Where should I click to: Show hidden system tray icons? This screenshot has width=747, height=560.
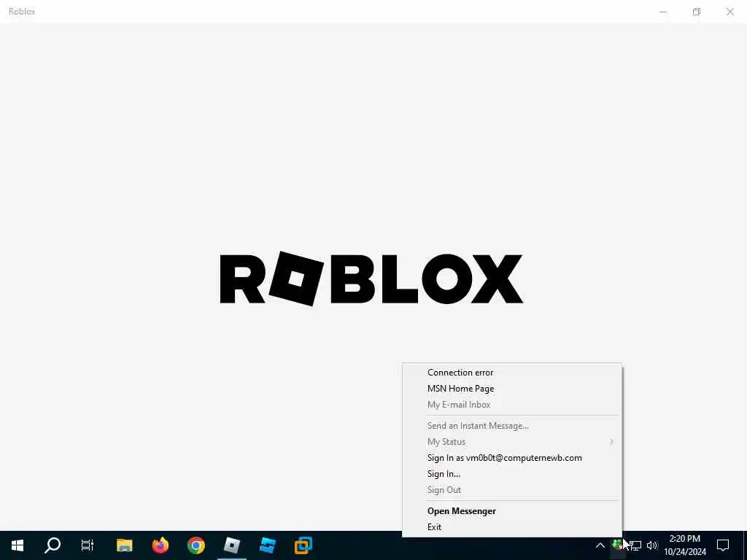(x=600, y=545)
